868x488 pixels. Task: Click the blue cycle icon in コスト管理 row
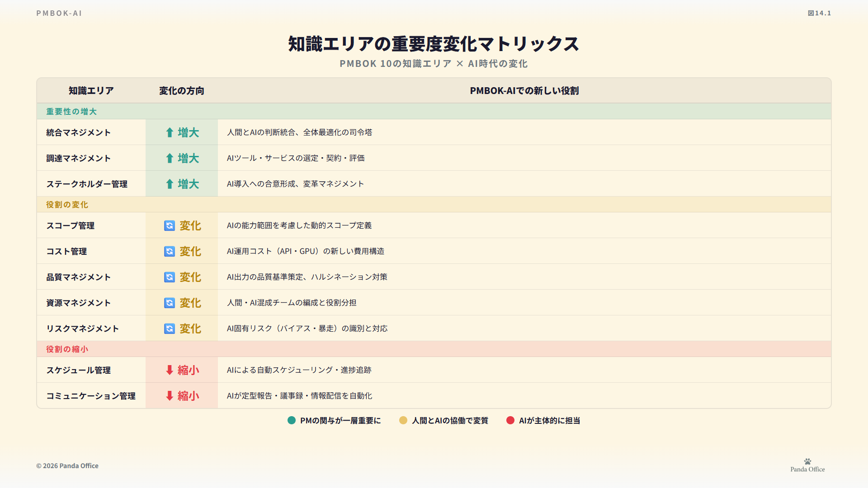(170, 251)
